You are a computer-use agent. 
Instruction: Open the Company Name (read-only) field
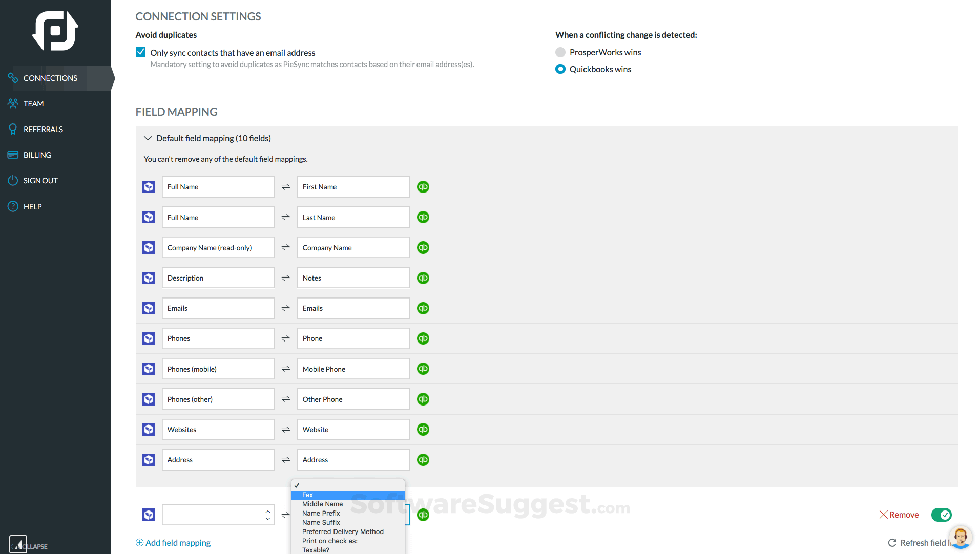pyautogui.click(x=218, y=248)
